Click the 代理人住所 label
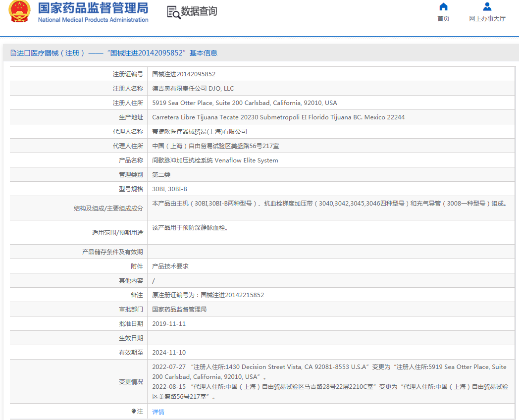The width and height of the screenshot is (519, 420). (x=128, y=146)
